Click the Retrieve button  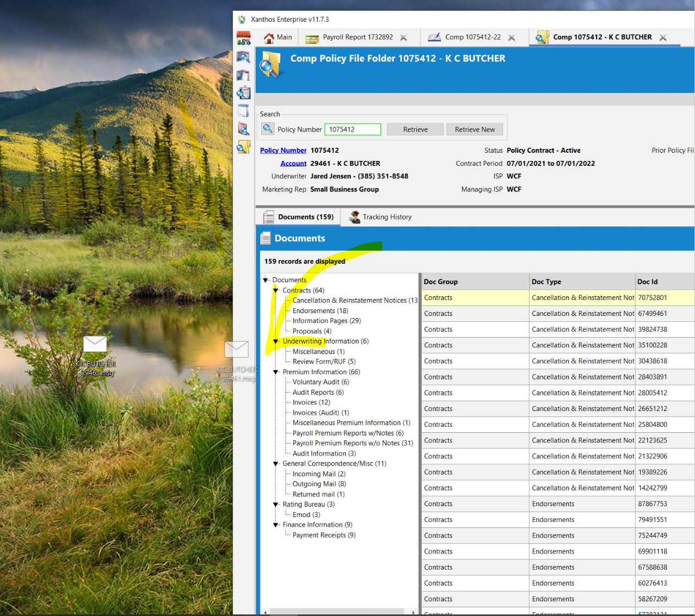coord(415,129)
